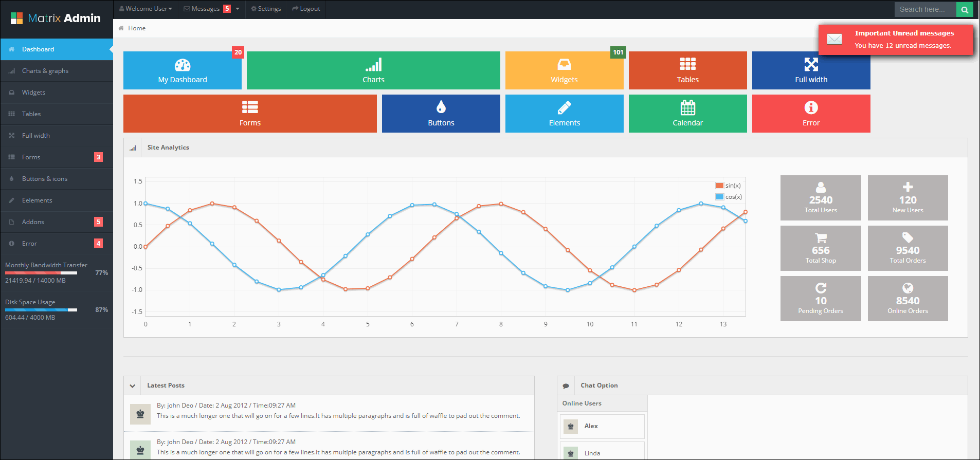980x460 pixels.
Task: Open the Calendar tile
Action: pyautogui.click(x=687, y=114)
